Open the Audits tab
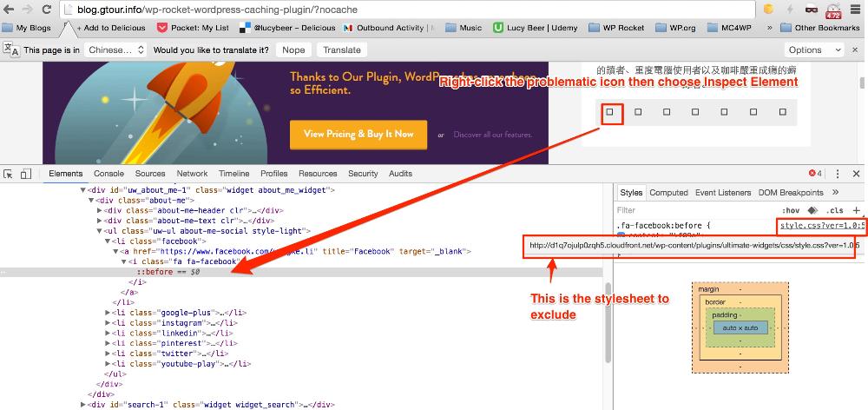 pos(400,174)
